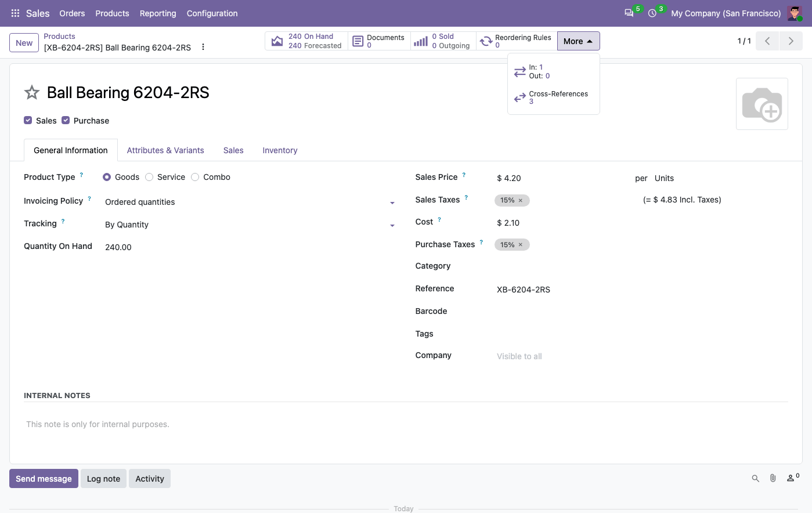Open the Configuration menu
Screen dimensions: 812x513
point(212,13)
